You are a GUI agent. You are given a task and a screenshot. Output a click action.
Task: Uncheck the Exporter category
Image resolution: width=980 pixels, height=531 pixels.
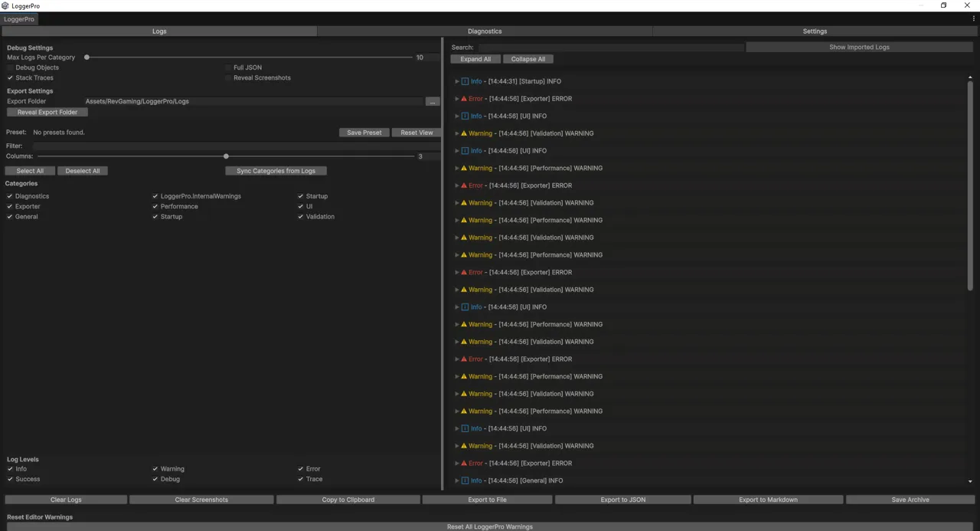coord(10,207)
